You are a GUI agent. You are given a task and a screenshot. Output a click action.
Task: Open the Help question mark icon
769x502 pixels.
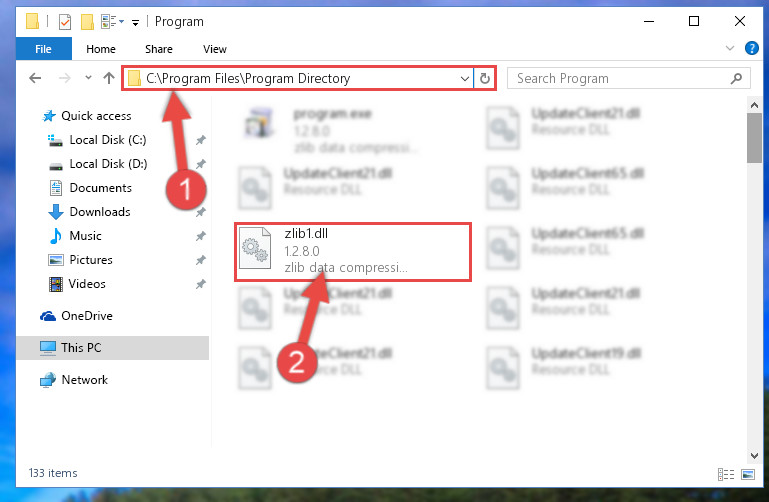pyautogui.click(x=751, y=49)
